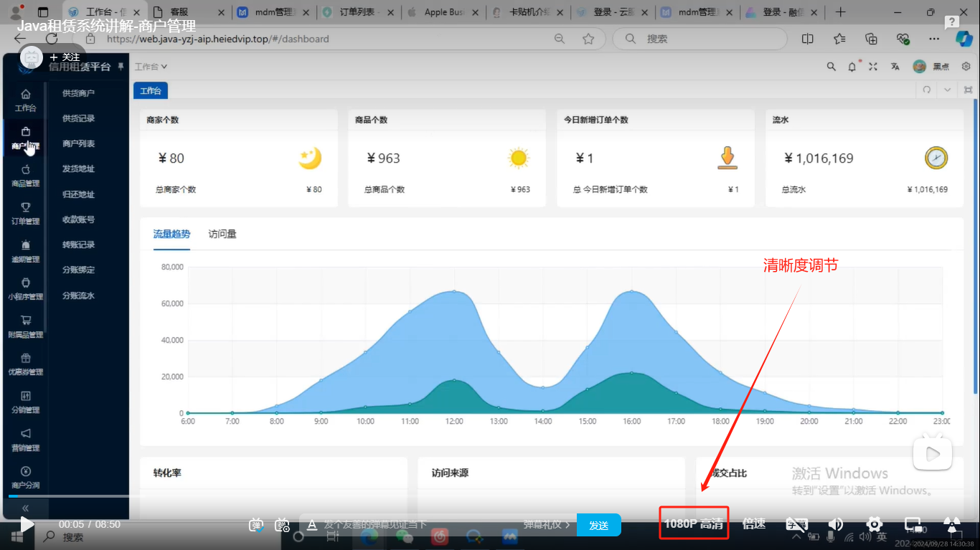Click the tab bar refresh icon
The height and width of the screenshot is (550, 980).
pyautogui.click(x=926, y=90)
